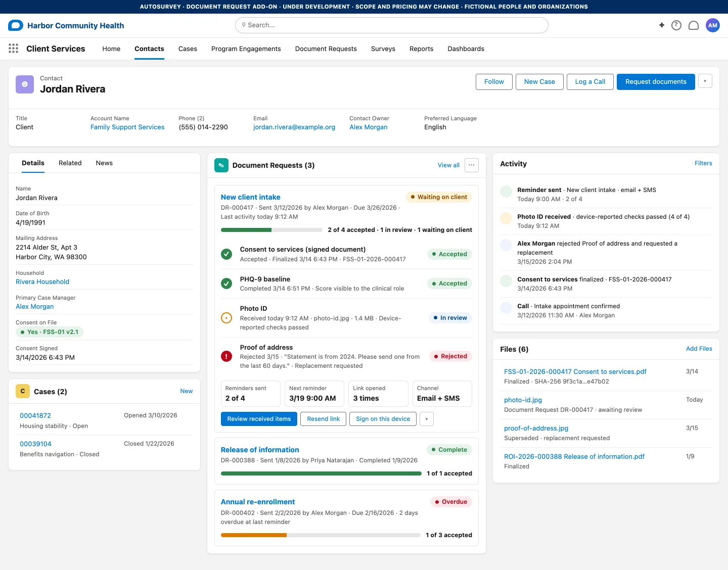This screenshot has height=570, width=728.
Task: Open the Rivera Household link
Action: pyautogui.click(x=42, y=282)
